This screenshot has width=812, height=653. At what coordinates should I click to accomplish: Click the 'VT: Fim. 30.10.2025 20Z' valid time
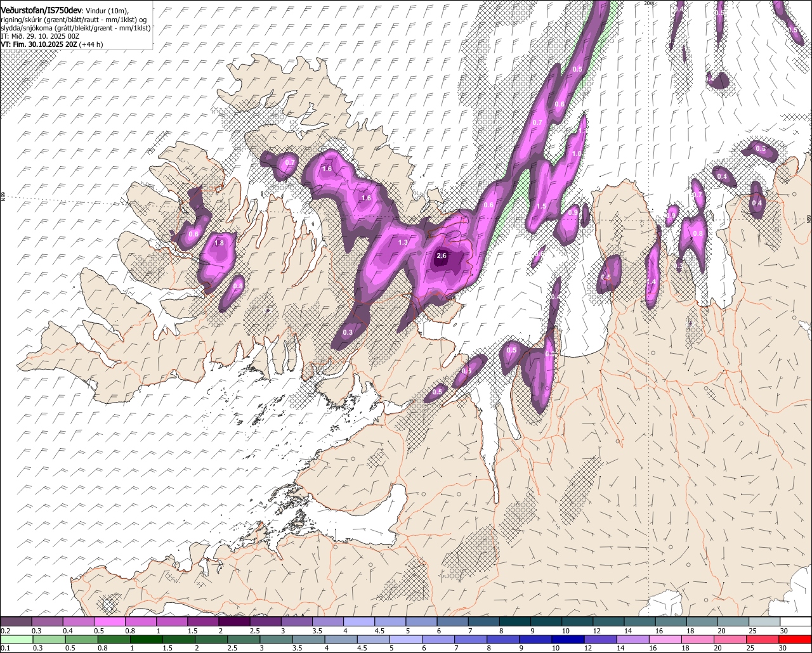[x=39, y=44]
